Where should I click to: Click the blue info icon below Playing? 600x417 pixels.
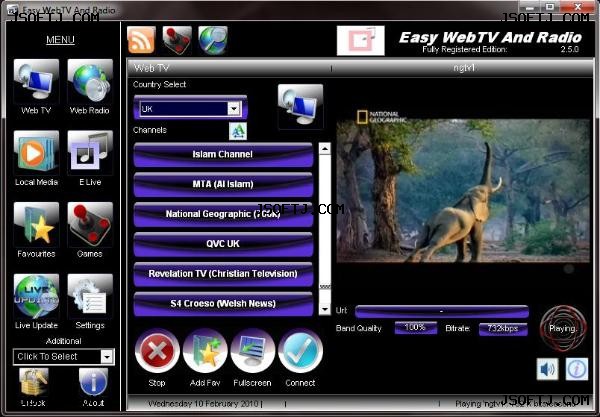pos(577,369)
